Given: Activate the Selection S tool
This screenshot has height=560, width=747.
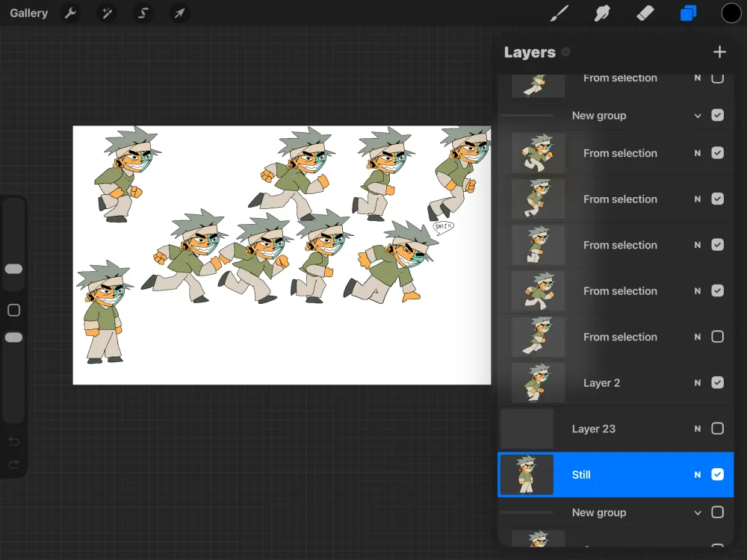Looking at the screenshot, I should 143,13.
